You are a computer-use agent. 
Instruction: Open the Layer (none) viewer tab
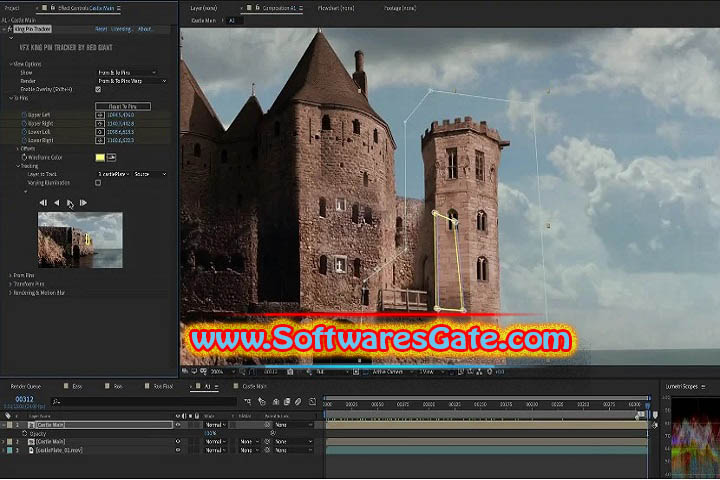coord(204,8)
